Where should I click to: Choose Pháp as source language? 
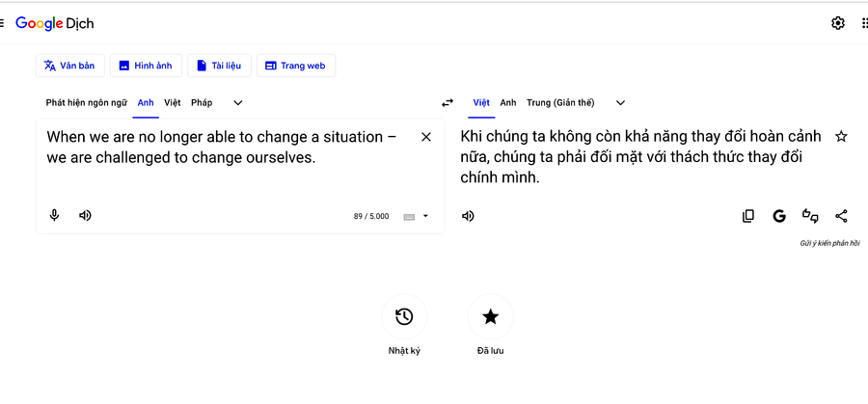pos(202,102)
